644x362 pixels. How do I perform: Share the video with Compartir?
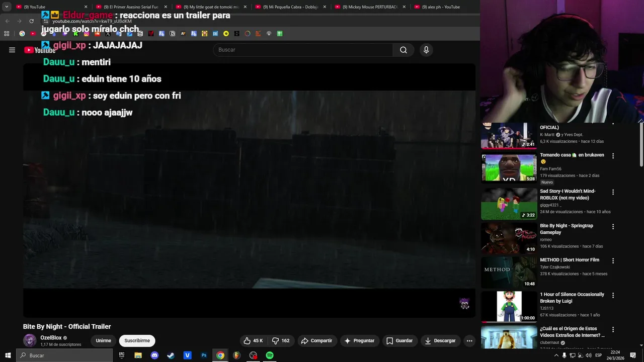point(316,340)
